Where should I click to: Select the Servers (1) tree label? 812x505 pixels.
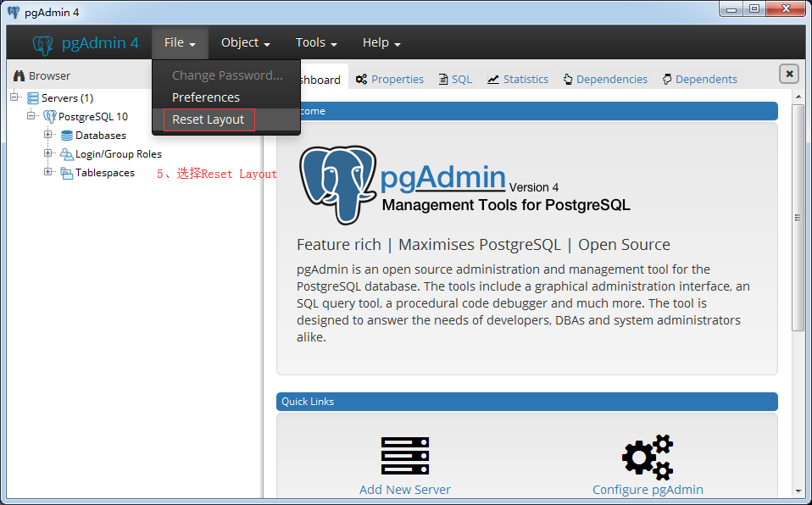[67, 98]
